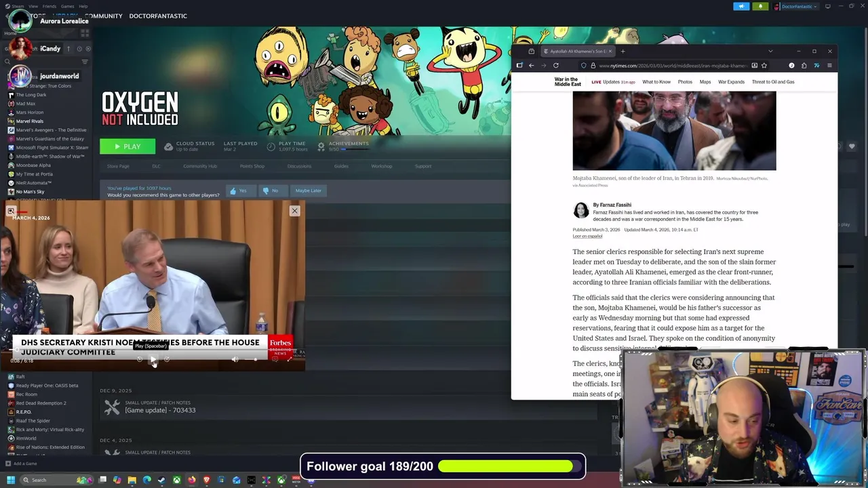Viewport: 868px width, 488px height.
Task: Open new tab in Firefox with plus
Action: pyautogui.click(x=623, y=52)
